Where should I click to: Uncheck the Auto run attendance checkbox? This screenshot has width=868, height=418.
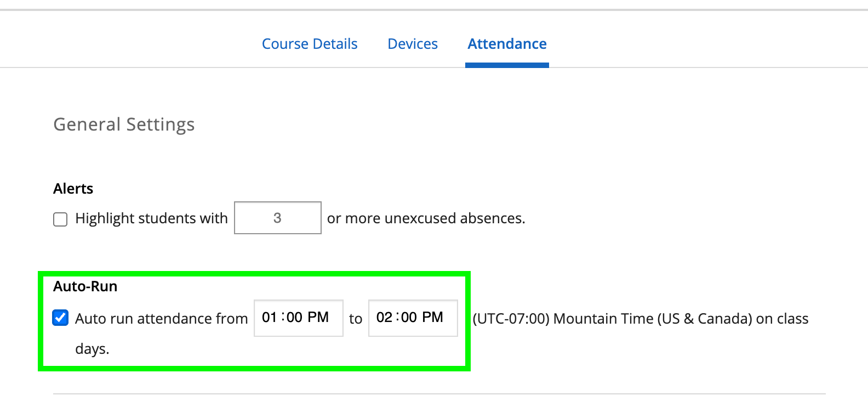coord(60,318)
